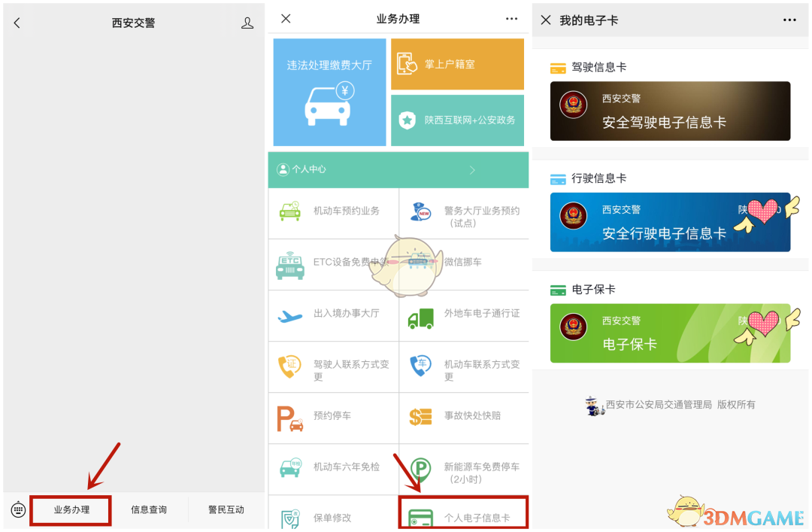Open ETC设备免费申领 service
812x532 pixels.
(290, 264)
